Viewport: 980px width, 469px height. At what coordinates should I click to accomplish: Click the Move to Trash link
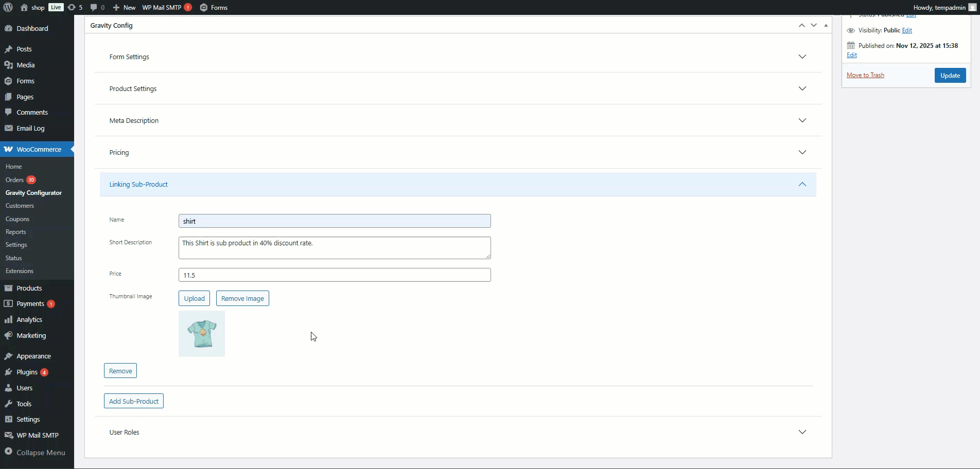(x=865, y=75)
